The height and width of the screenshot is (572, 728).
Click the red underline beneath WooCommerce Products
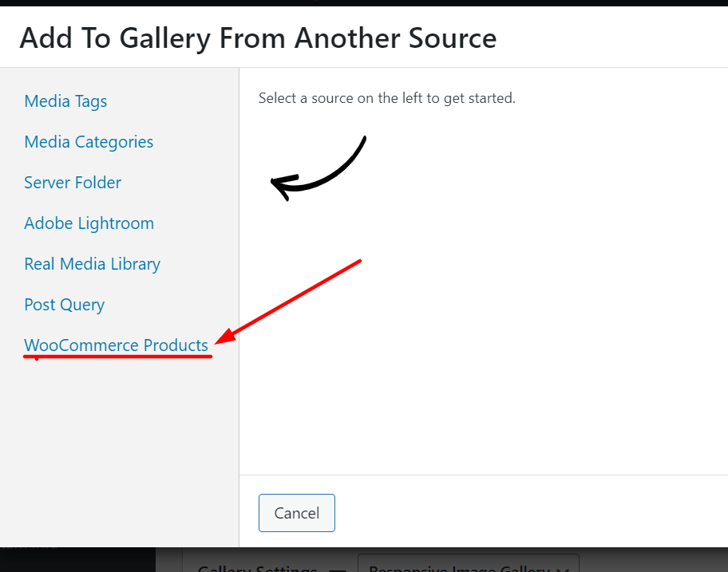click(118, 357)
